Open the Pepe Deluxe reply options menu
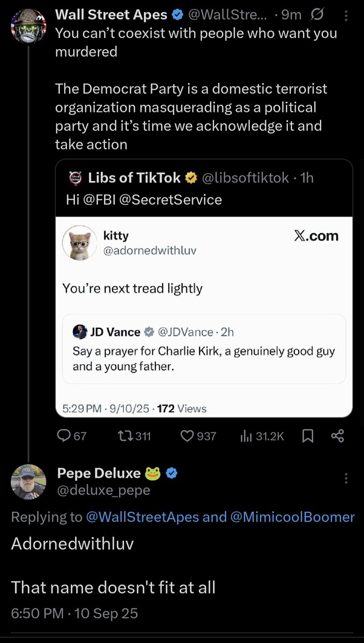This screenshot has height=643, width=364. click(346, 478)
